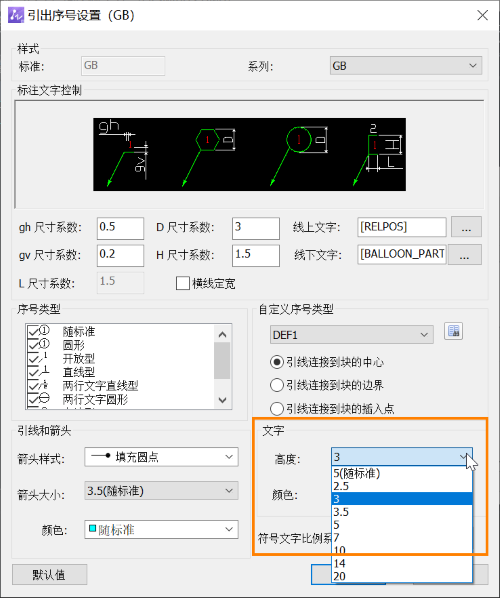Choose 3.5 in the height list

[402, 512]
